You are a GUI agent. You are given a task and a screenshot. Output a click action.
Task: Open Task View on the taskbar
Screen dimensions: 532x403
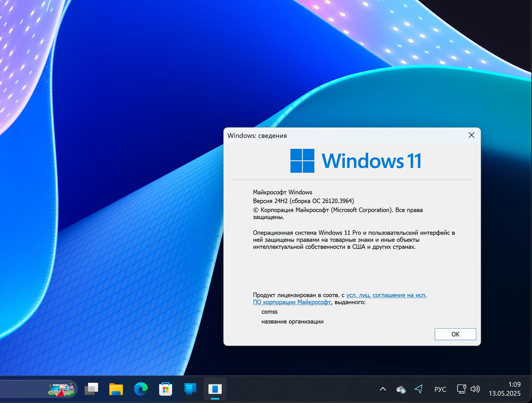[x=92, y=389]
